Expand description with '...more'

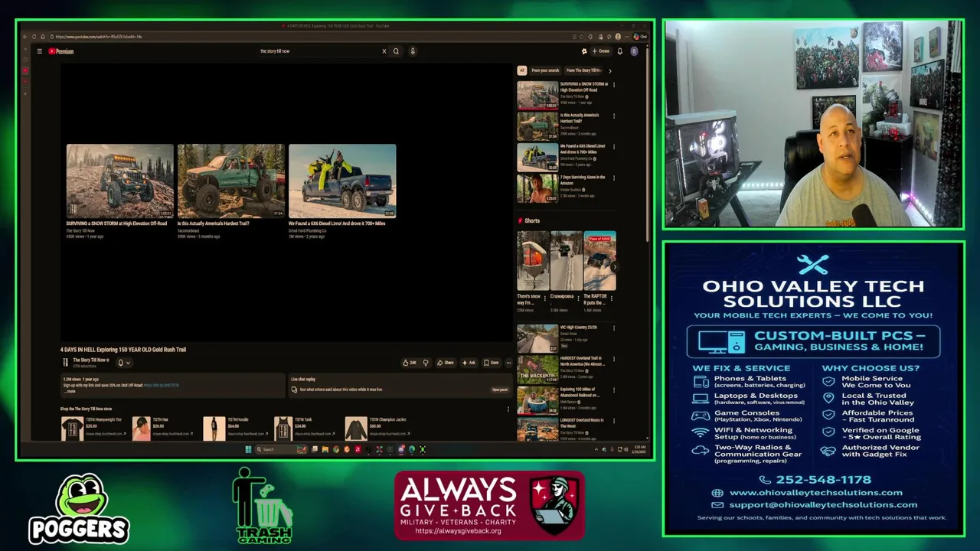click(x=70, y=391)
